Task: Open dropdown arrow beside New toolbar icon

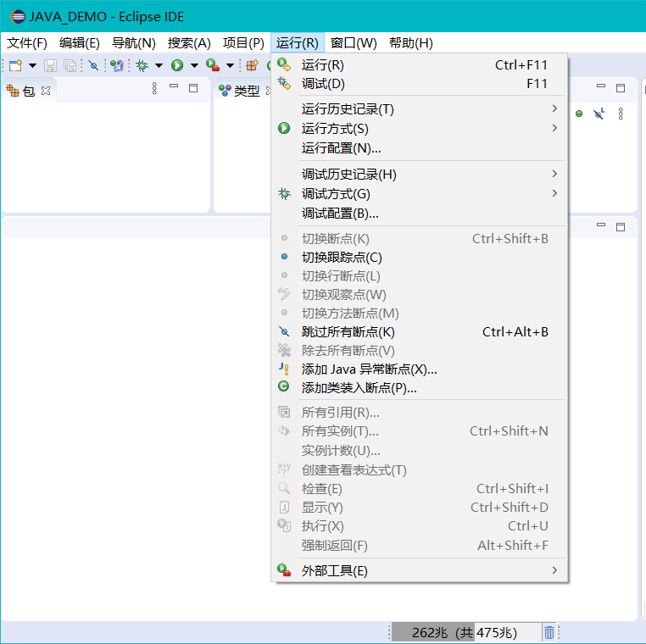Action: tap(32, 65)
